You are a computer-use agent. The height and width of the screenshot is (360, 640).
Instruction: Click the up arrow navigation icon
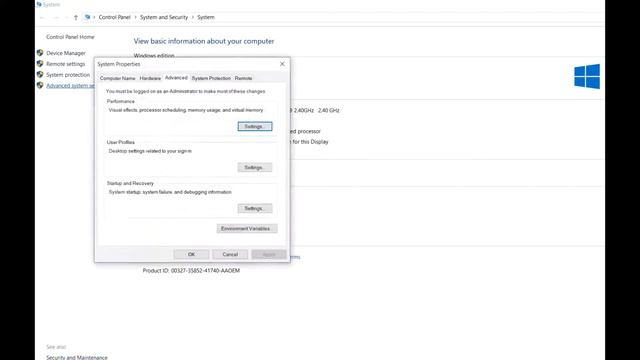click(76, 17)
